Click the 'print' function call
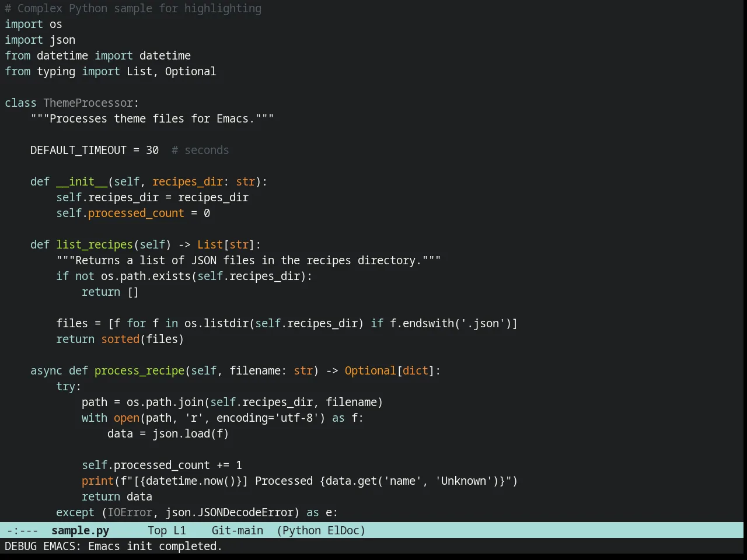This screenshot has width=747, height=560. coord(97,481)
